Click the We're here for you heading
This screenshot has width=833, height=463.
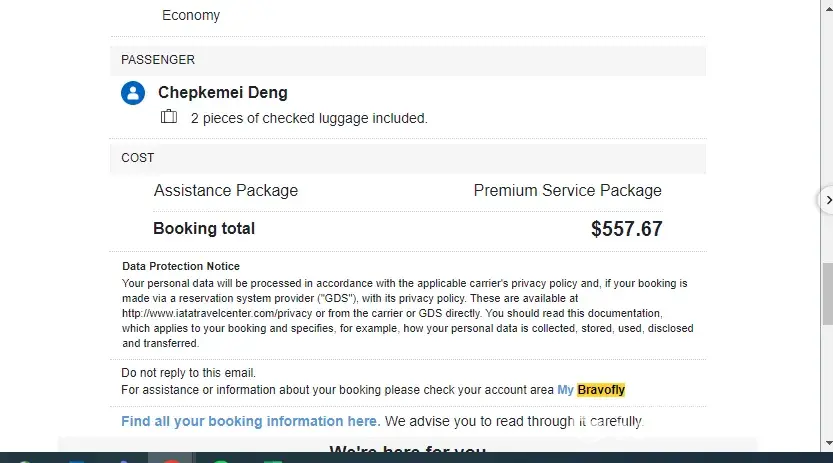(407, 451)
